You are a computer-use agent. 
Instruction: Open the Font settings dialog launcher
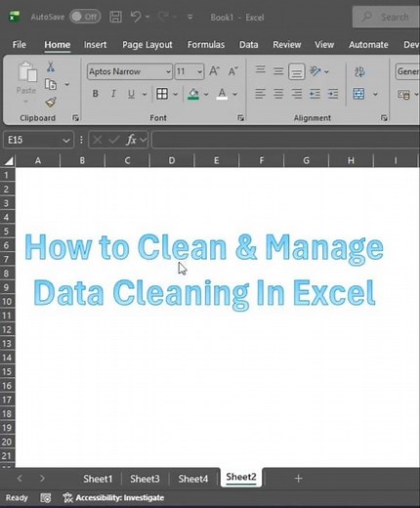(x=241, y=118)
